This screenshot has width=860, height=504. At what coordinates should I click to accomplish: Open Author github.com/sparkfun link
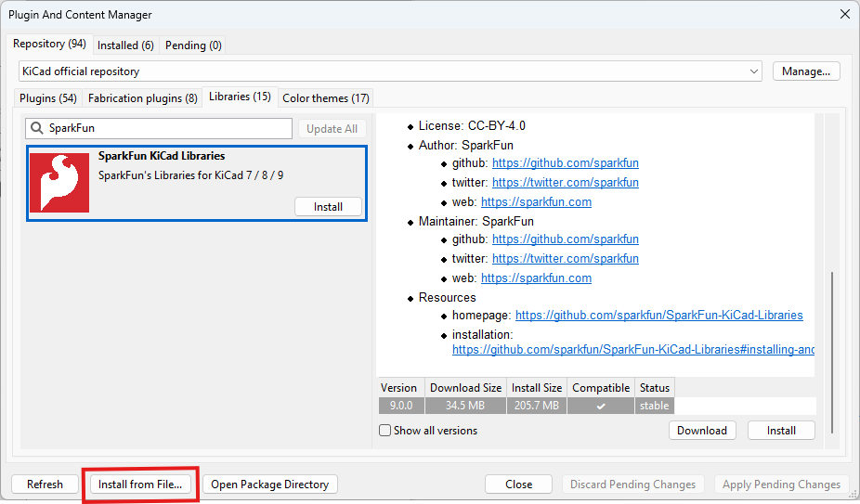click(566, 162)
